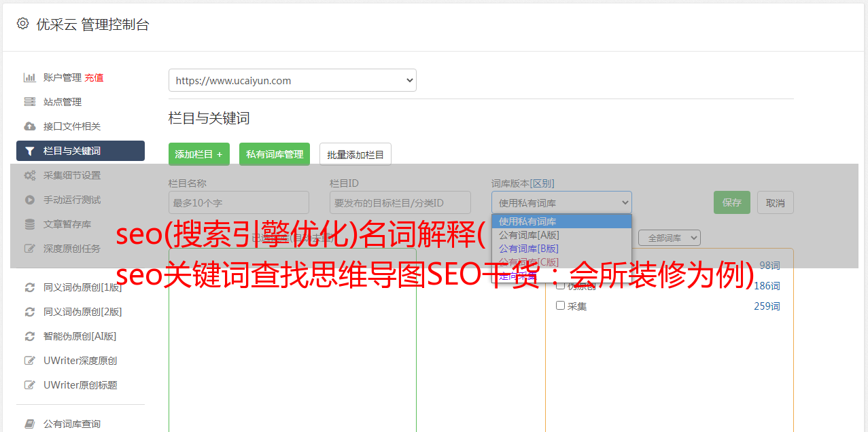Collapse the 词库版本 select box
Image resolution: width=868 pixels, height=432 pixels.
(x=561, y=202)
